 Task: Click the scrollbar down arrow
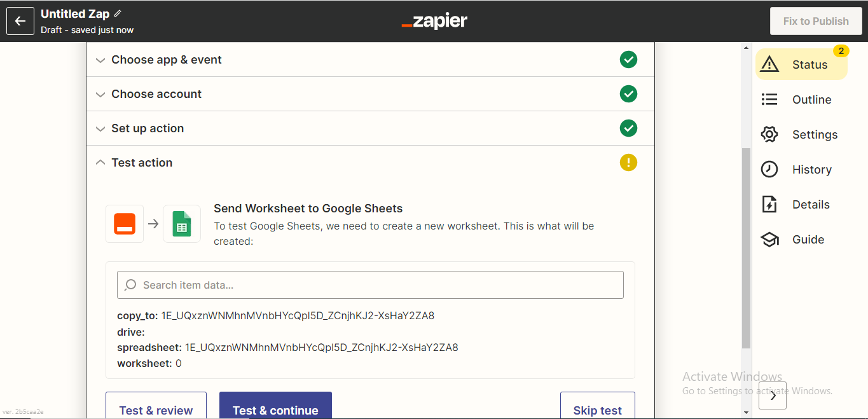pyautogui.click(x=746, y=412)
